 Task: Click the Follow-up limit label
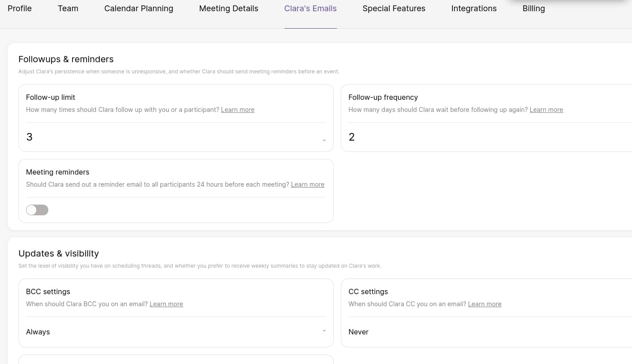[x=51, y=97]
